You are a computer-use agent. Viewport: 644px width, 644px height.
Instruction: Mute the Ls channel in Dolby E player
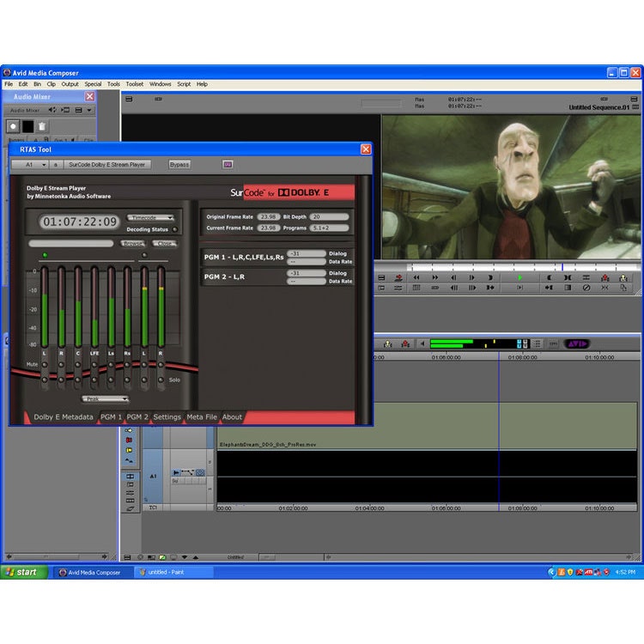tap(111, 365)
